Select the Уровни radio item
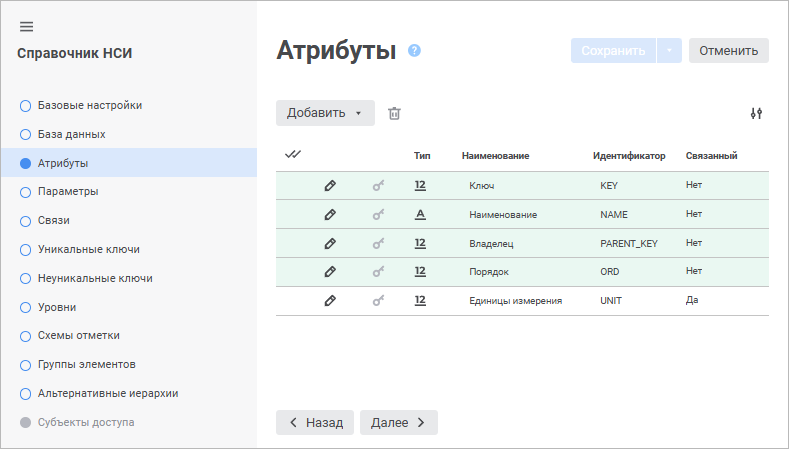Viewport: 789px width, 449px height. 57,307
